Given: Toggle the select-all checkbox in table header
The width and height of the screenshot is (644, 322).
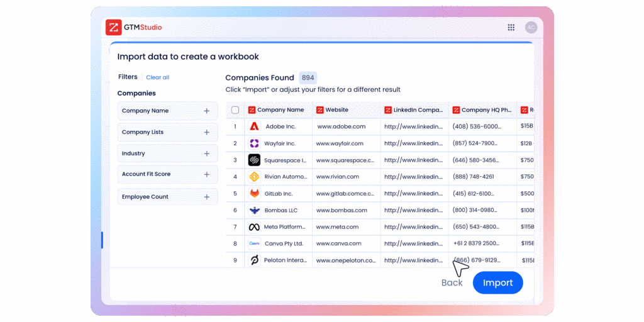Looking at the screenshot, I should 235,110.
